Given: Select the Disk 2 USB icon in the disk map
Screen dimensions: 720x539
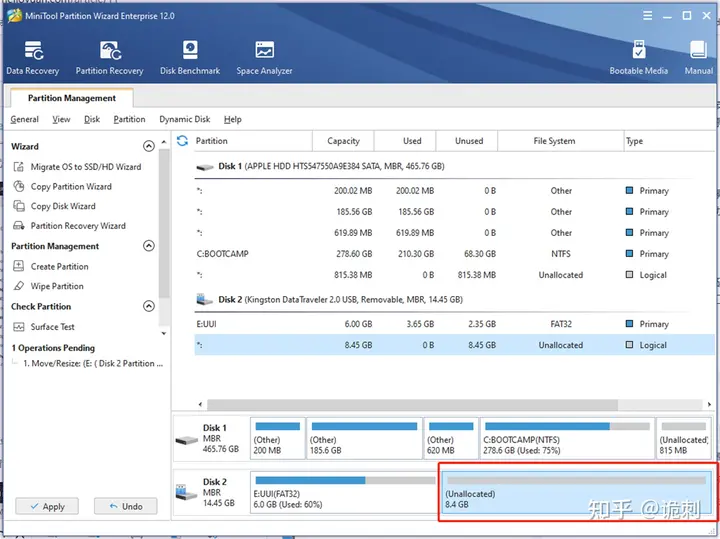Looking at the screenshot, I should 186,493.
